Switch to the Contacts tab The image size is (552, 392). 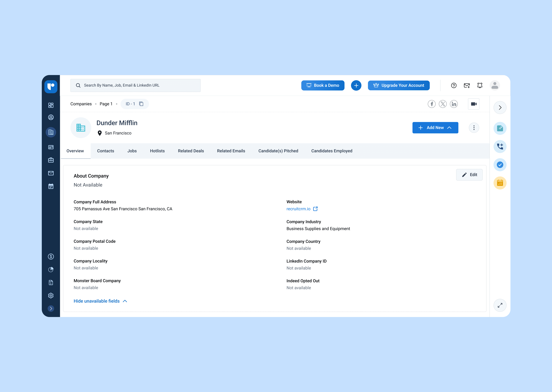(x=105, y=151)
